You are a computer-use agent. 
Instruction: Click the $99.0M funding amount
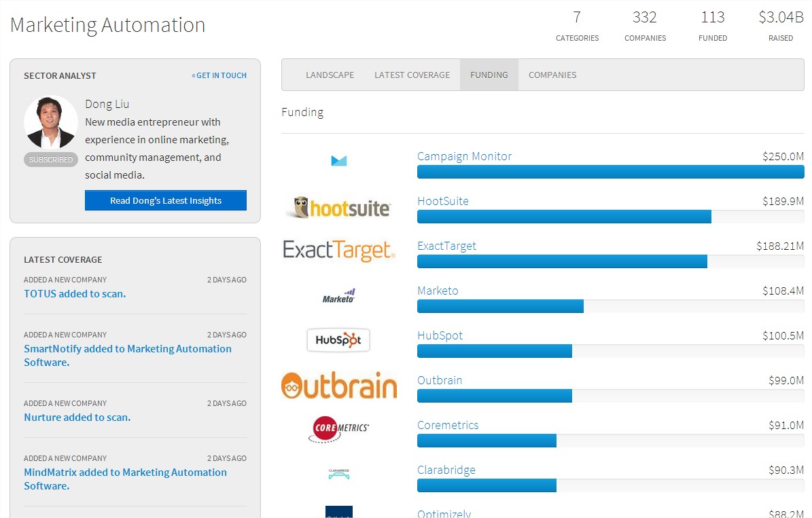coord(786,380)
